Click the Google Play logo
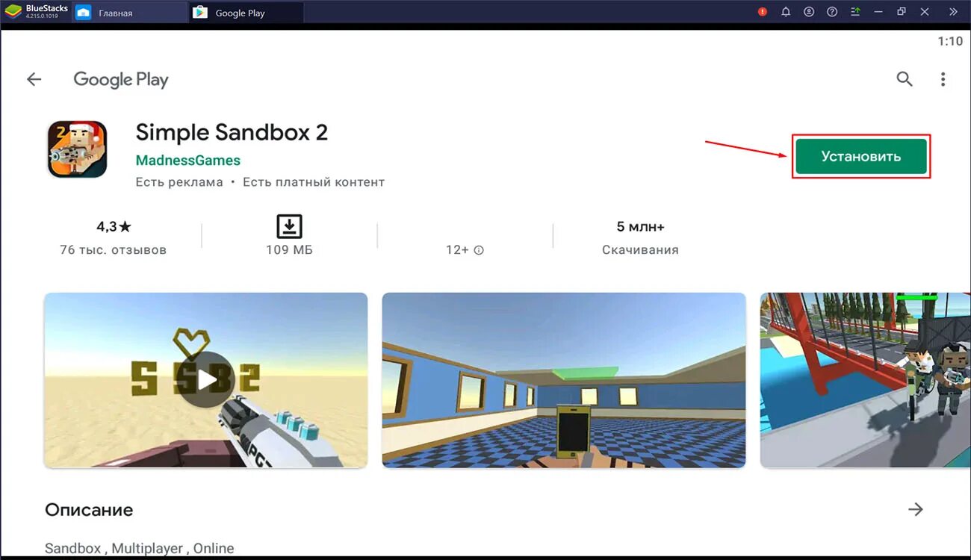Image resolution: width=971 pixels, height=560 pixels. 121,80
